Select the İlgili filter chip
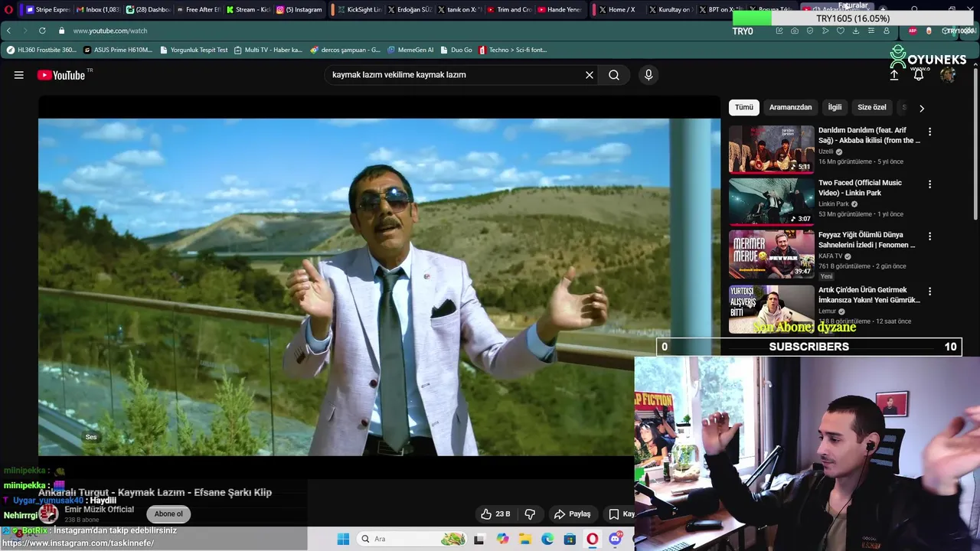This screenshot has height=551, width=980. tap(835, 107)
